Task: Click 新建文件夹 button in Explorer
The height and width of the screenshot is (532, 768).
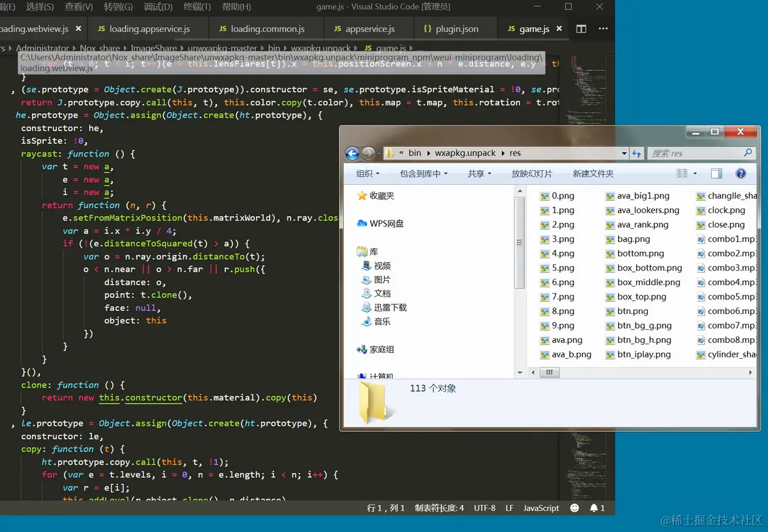Action: 593,173
